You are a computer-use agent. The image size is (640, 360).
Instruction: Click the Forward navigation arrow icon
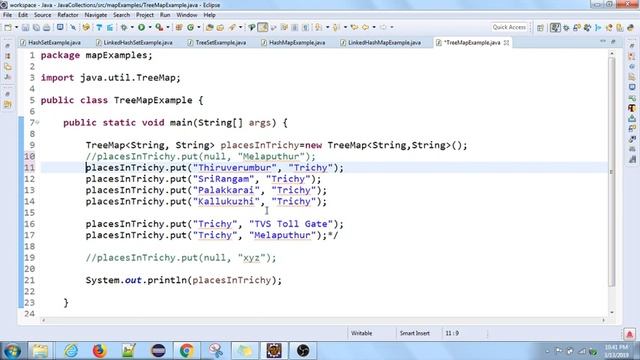[383, 27]
